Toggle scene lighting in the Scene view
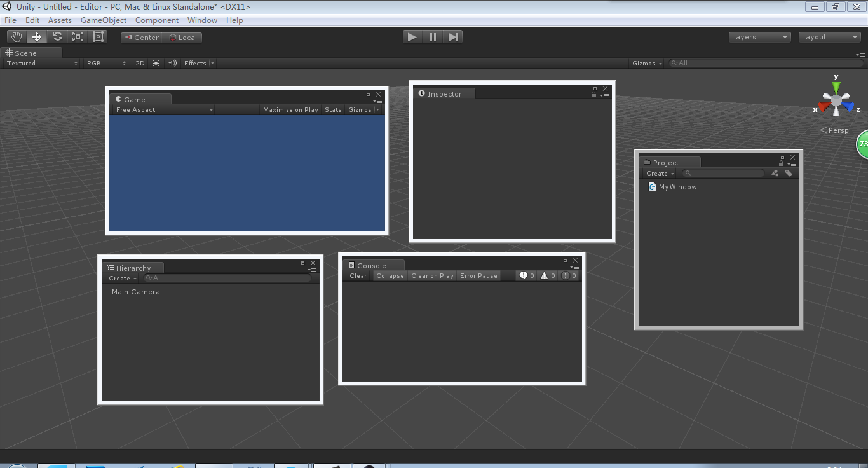Image resolution: width=868 pixels, height=468 pixels. [x=155, y=63]
